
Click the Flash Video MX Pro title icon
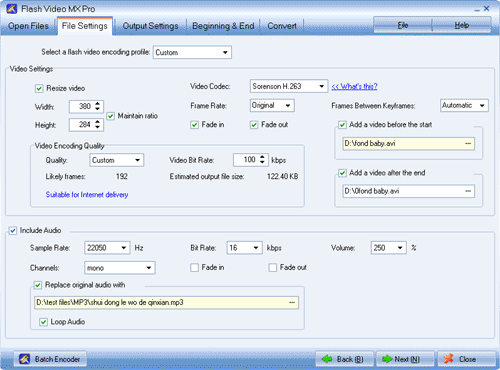[x=12, y=8]
